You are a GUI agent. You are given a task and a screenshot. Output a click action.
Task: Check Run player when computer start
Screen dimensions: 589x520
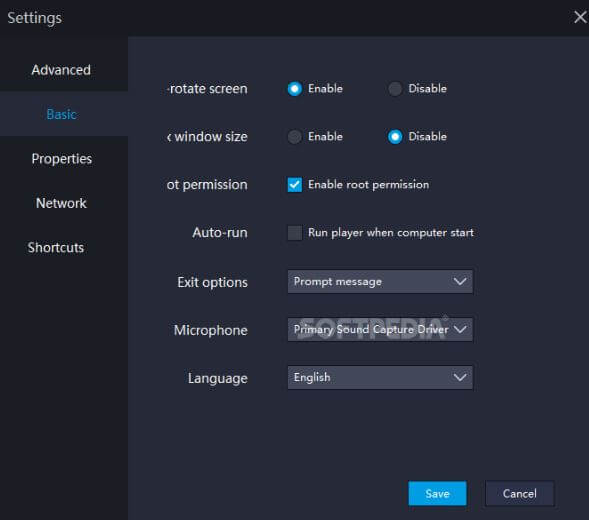coord(294,233)
